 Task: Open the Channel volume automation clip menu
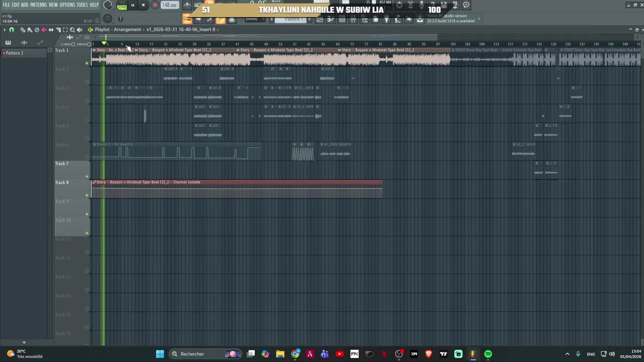click(95, 182)
